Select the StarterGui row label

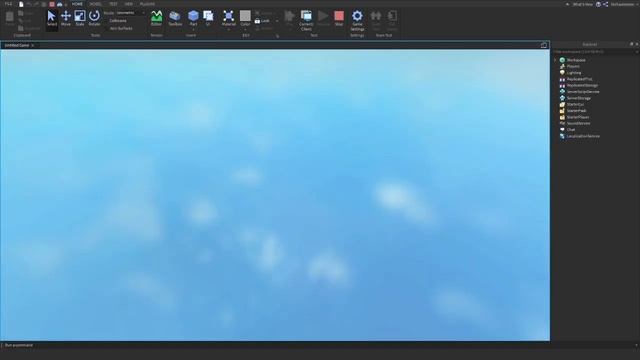pos(575,104)
